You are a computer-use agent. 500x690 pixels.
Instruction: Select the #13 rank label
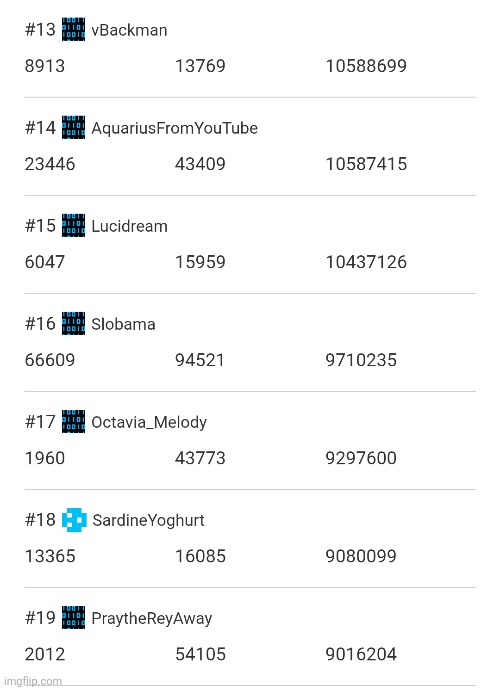40,30
